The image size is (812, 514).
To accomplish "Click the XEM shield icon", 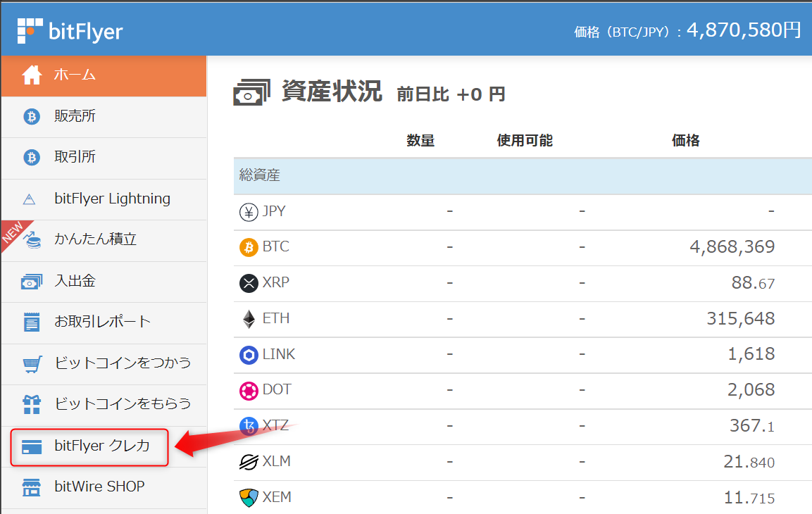I will point(249,498).
